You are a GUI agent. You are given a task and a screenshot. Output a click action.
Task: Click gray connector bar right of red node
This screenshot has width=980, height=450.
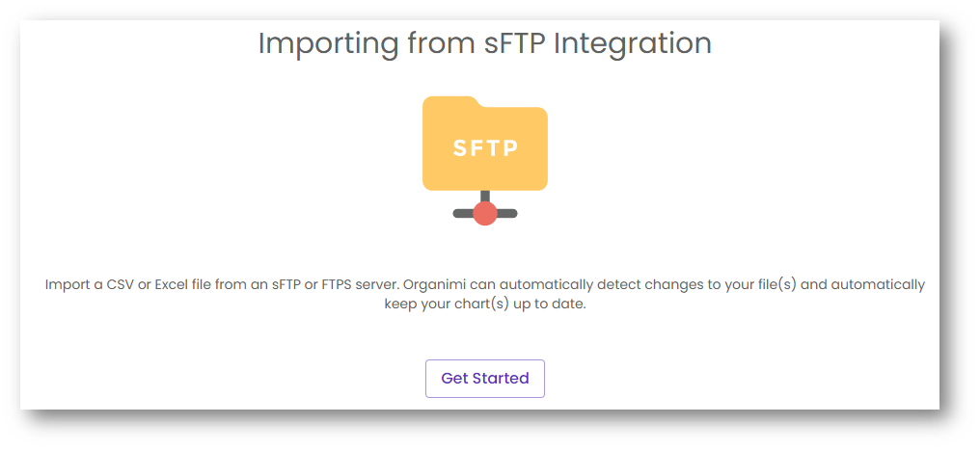(507, 213)
